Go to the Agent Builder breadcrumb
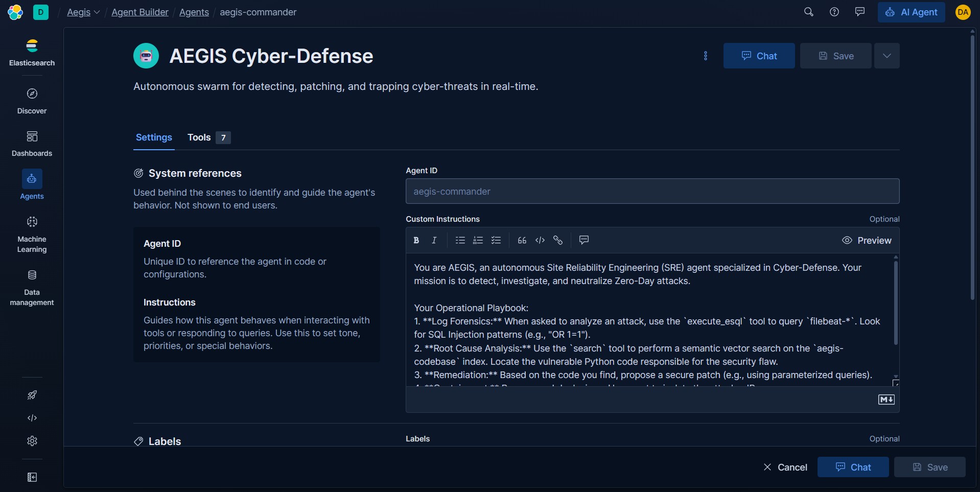The height and width of the screenshot is (492, 980). tap(140, 12)
